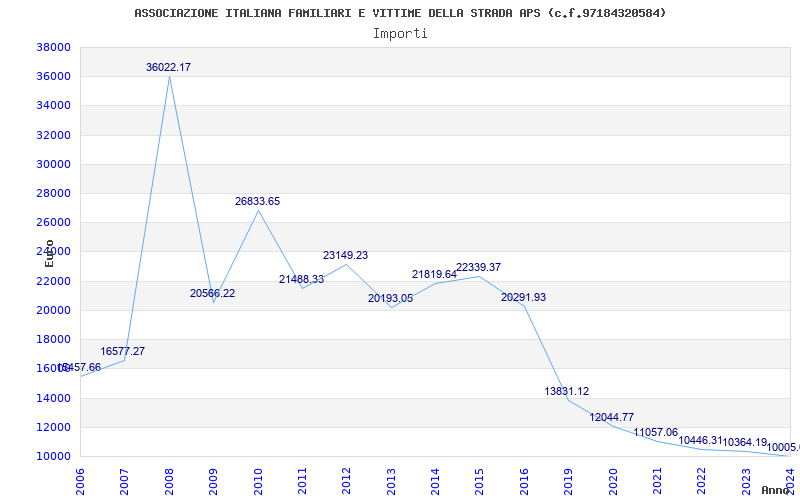
Task: Click the 'Anno' x-axis title
Action: coord(775,490)
